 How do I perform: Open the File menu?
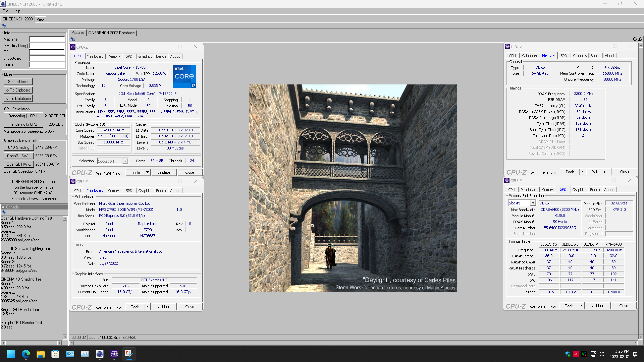pyautogui.click(x=6, y=11)
